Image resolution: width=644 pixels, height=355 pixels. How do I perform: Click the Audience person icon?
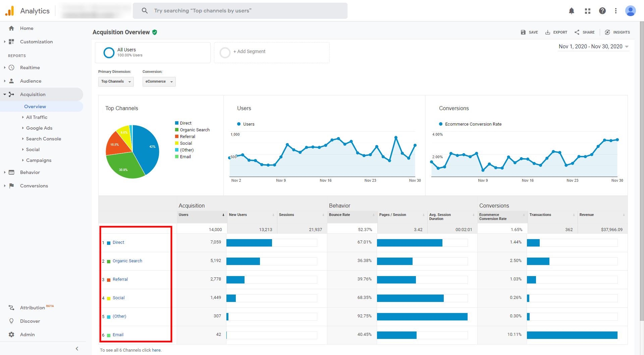pos(11,81)
